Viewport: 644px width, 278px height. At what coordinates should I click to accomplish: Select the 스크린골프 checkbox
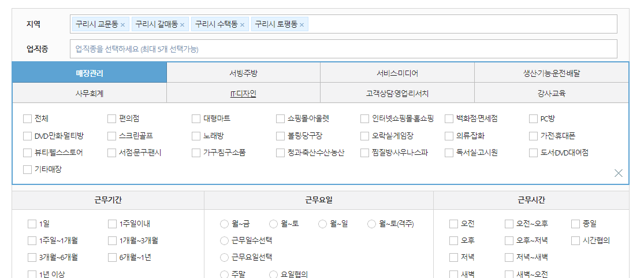tap(111, 136)
